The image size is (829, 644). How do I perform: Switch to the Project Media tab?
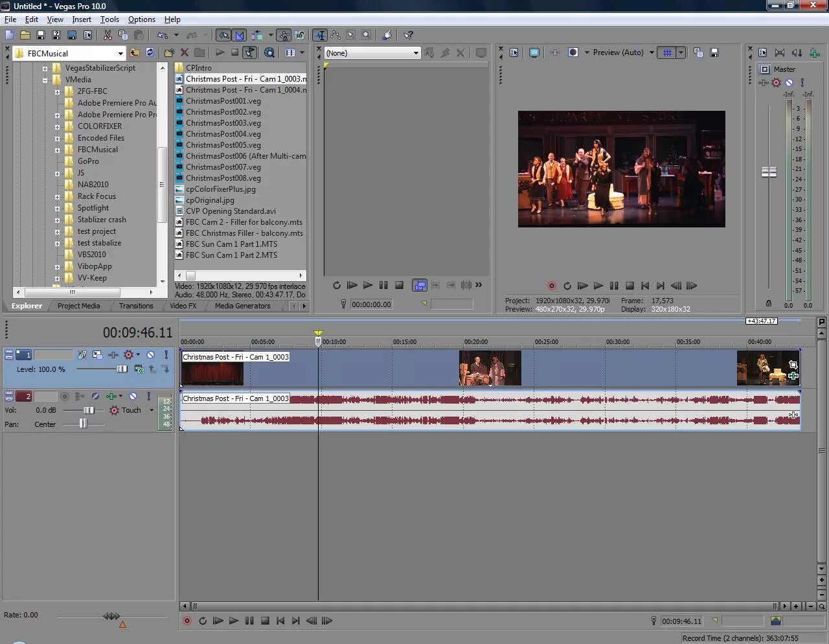tap(78, 306)
